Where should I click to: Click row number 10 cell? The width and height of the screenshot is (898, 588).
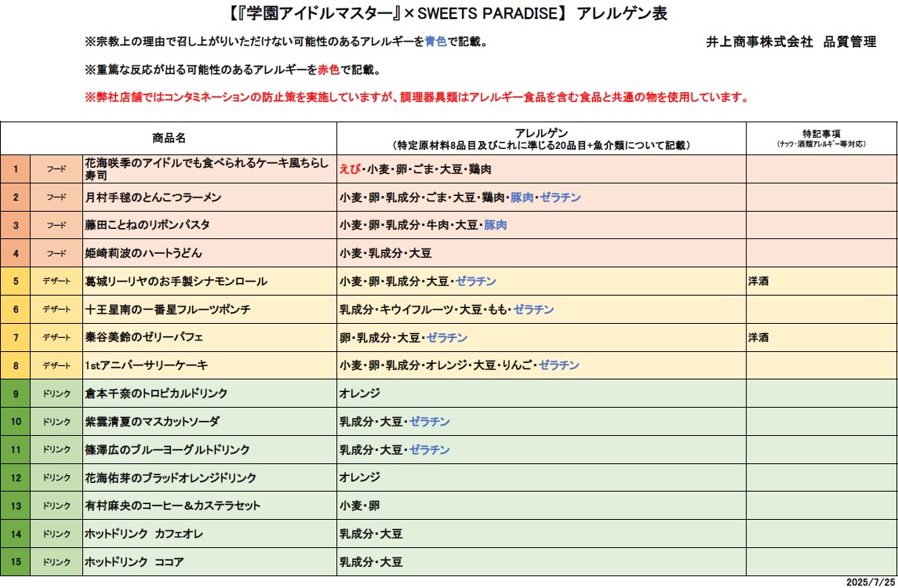[x=16, y=422]
